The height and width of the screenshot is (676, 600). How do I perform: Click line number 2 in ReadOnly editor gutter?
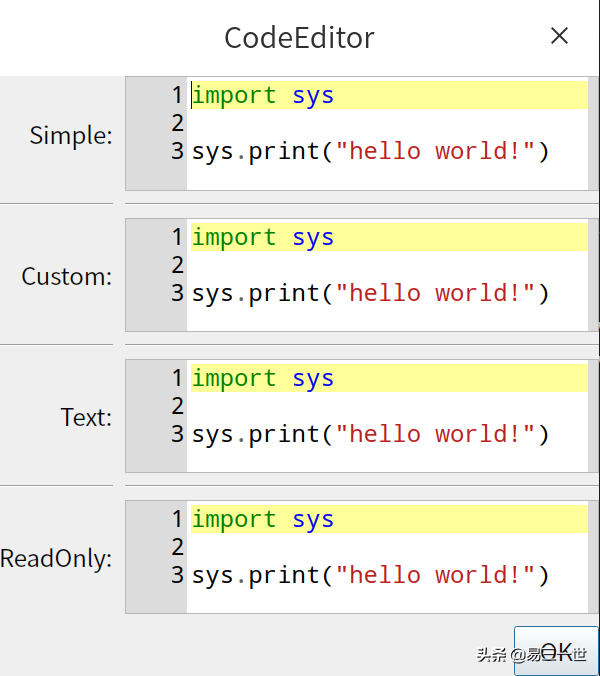coord(177,547)
